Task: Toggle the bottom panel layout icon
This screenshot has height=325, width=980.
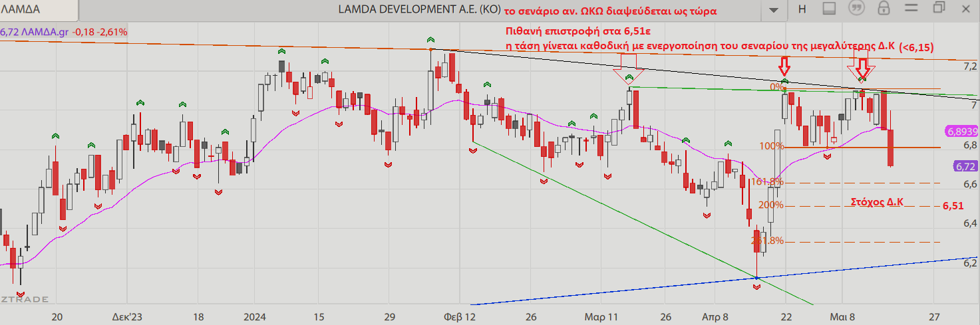Action: point(828,9)
